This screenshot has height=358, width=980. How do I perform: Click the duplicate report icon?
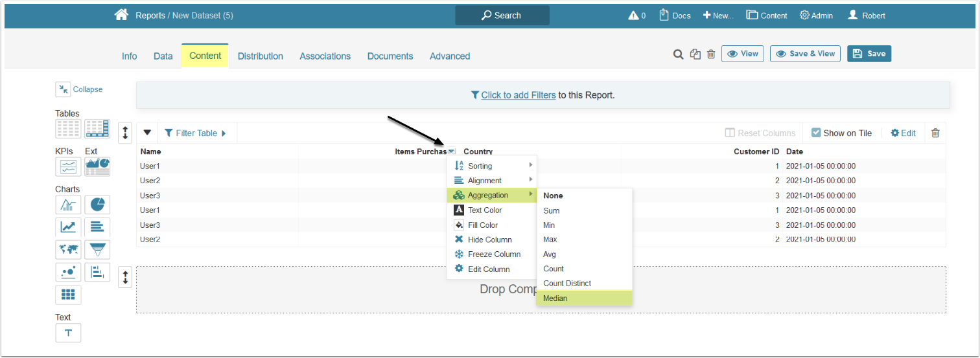[x=695, y=54]
